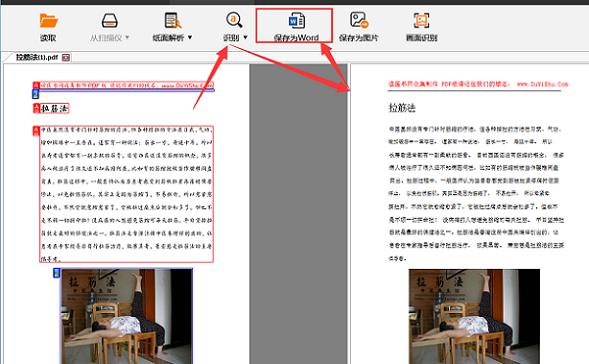Click the 保存为图片 label text
589x364 pixels.
(x=358, y=38)
